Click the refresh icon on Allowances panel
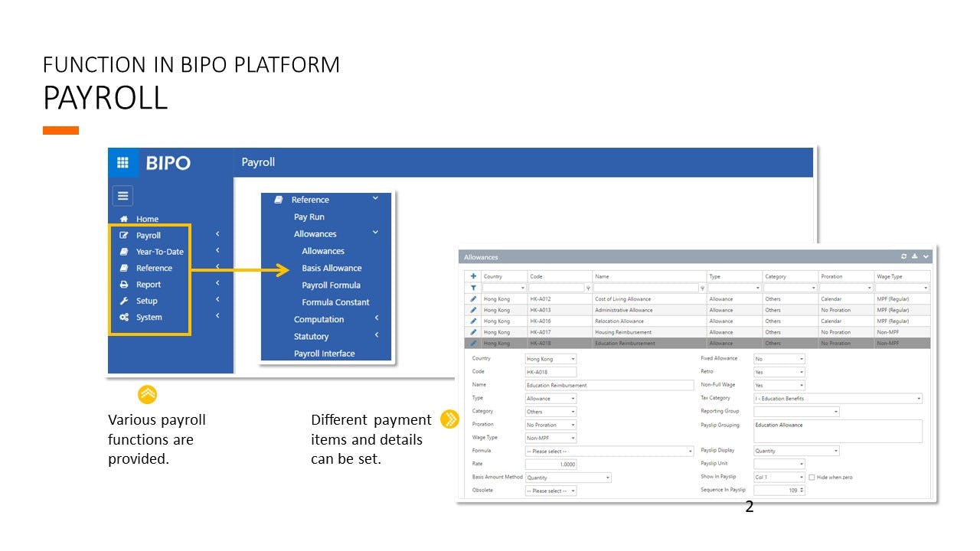This screenshot has width=980, height=551. (x=906, y=256)
